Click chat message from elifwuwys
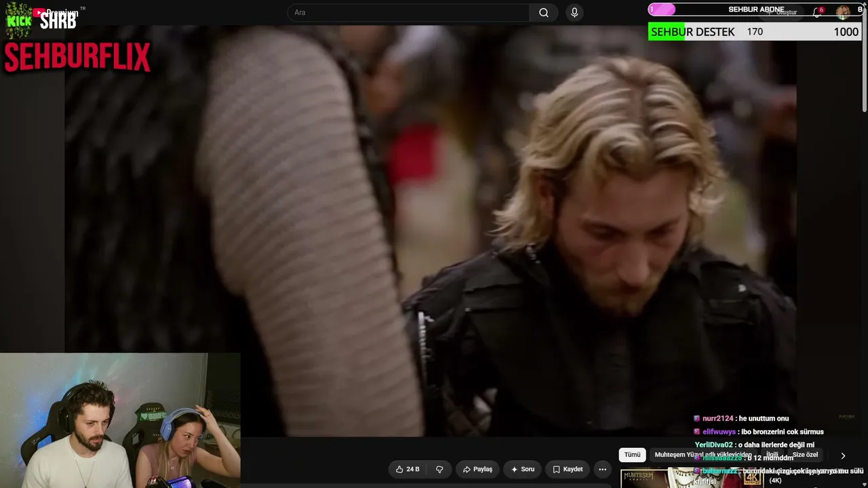The width and height of the screenshot is (868, 488). [x=758, y=432]
